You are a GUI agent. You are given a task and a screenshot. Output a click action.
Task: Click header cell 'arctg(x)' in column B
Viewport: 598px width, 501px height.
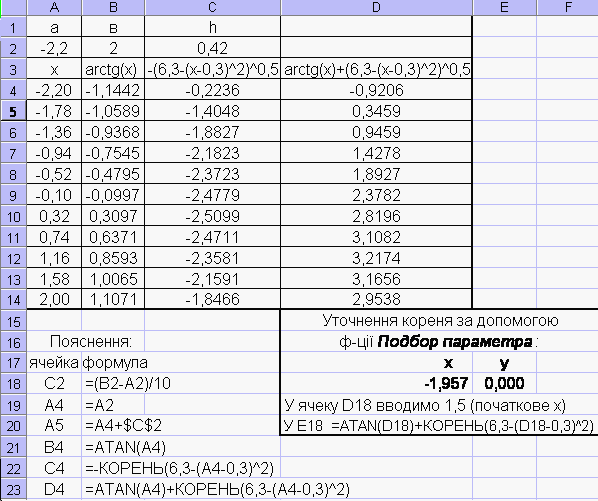pyautogui.click(x=113, y=69)
